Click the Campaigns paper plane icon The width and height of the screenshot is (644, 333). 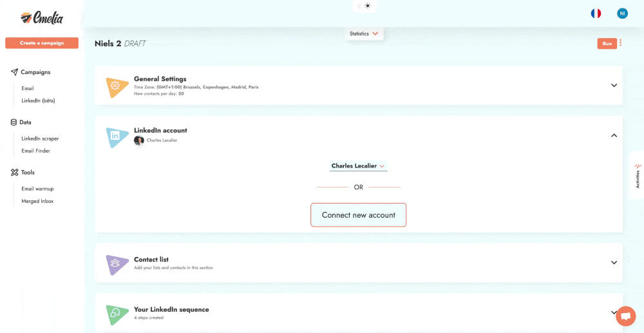[x=14, y=72]
